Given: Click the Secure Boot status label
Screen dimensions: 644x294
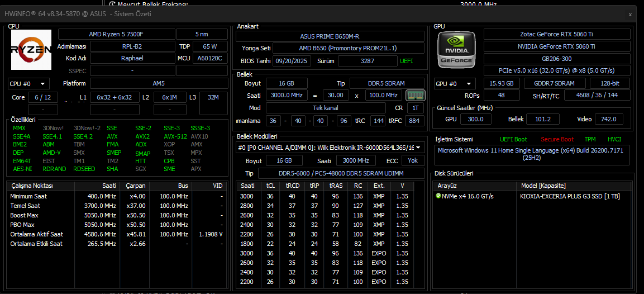Looking at the screenshot, I should coord(557,139).
